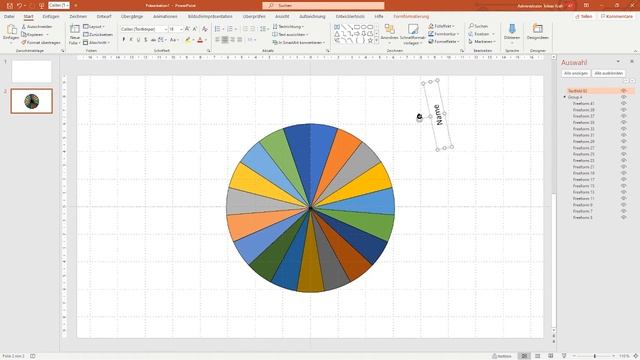Open Designideen designer pane
This screenshot has height=360, width=640.
coord(538,32)
